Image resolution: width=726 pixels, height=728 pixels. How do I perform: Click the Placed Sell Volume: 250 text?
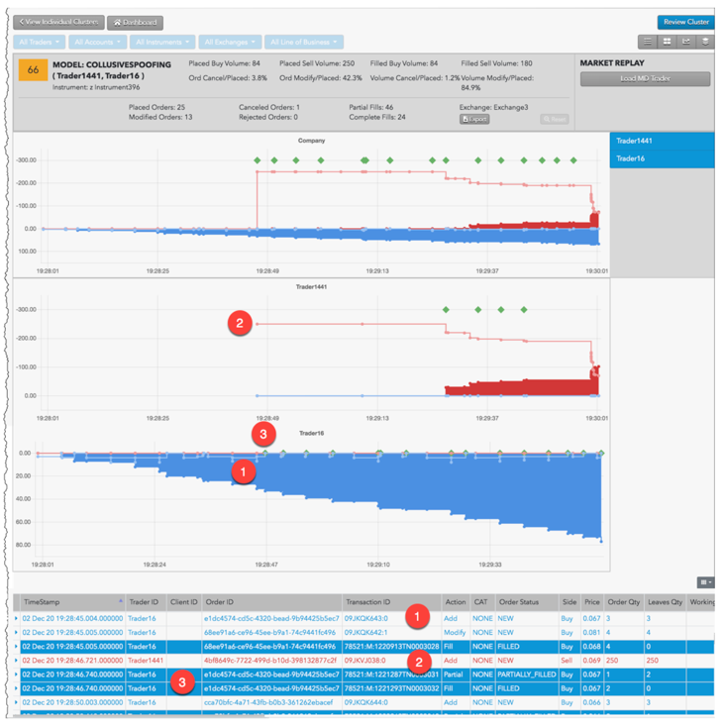[x=317, y=63]
